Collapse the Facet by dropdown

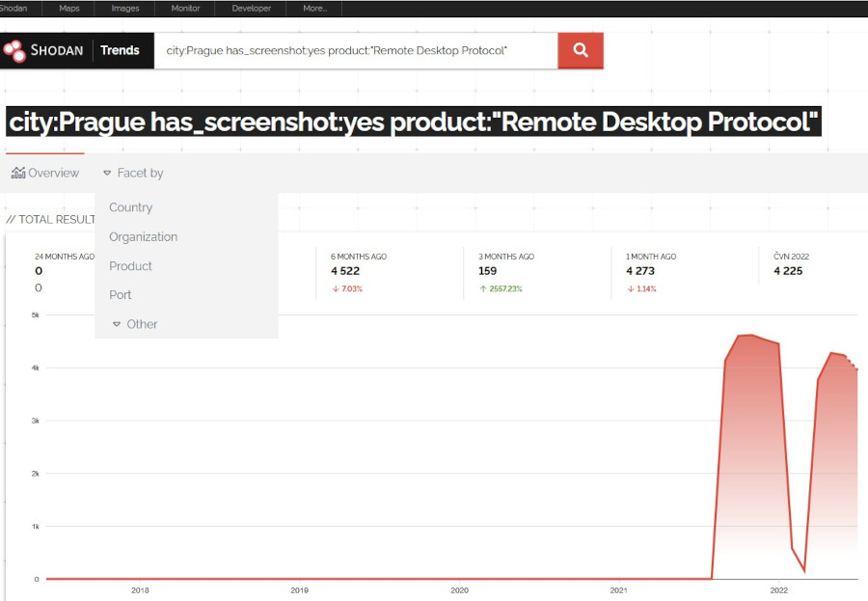click(x=133, y=174)
